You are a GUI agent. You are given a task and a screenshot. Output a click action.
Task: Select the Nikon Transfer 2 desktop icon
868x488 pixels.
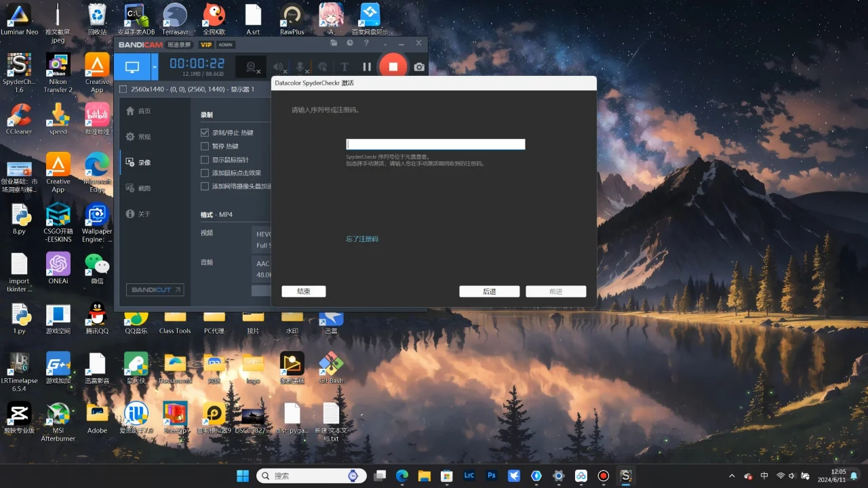[x=58, y=73]
